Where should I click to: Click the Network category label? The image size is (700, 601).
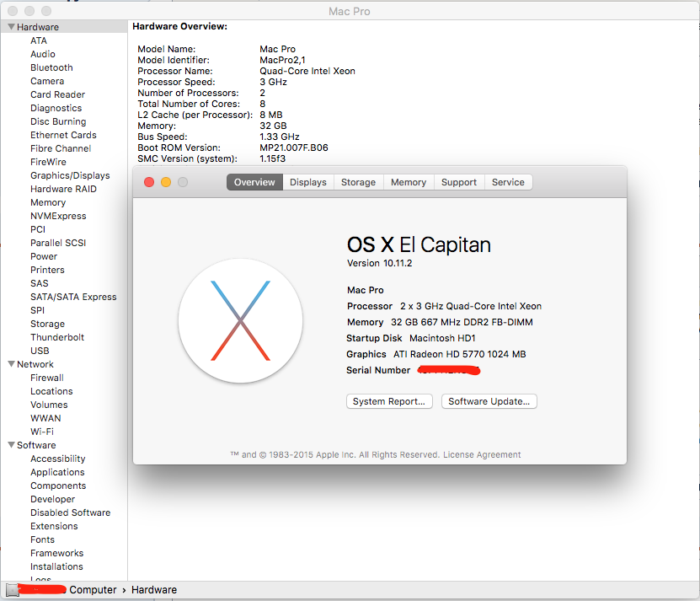35,364
